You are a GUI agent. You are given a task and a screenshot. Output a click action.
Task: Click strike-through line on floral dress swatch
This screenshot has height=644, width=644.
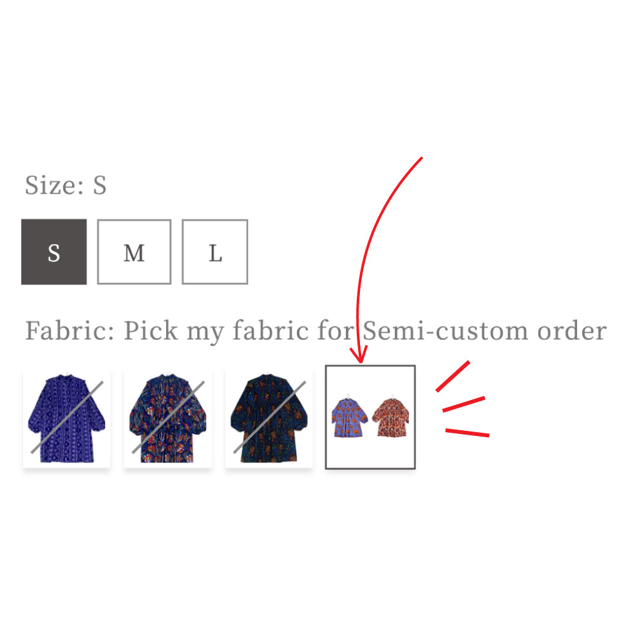pyautogui.click(x=168, y=417)
